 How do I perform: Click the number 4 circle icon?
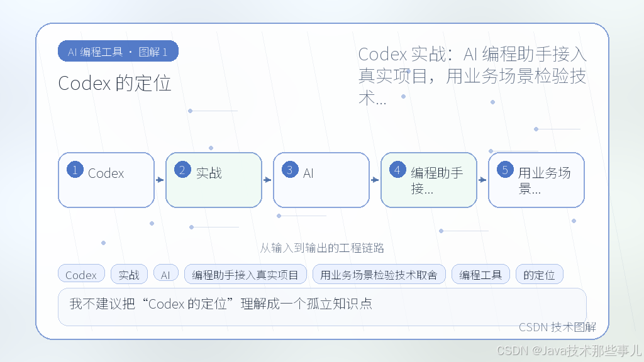click(397, 170)
